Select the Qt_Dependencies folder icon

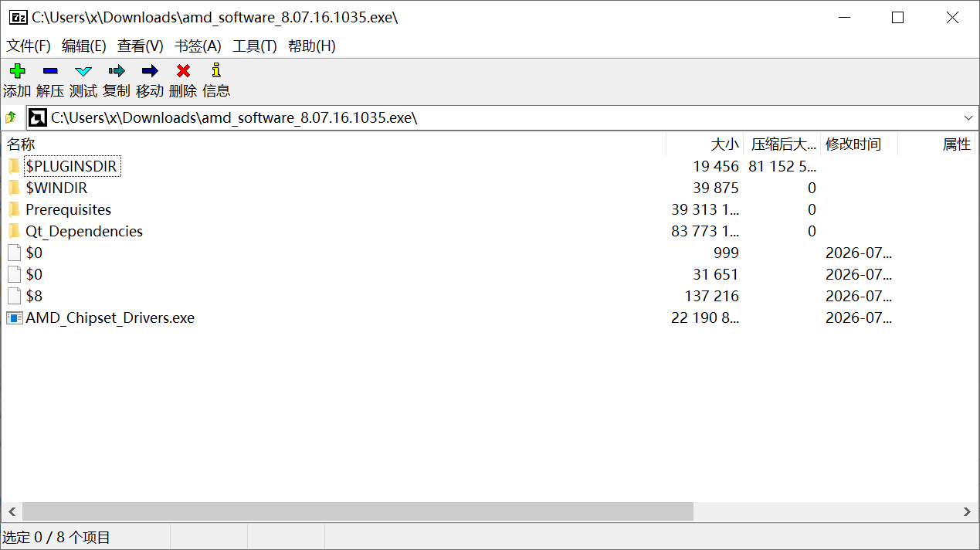(x=14, y=231)
